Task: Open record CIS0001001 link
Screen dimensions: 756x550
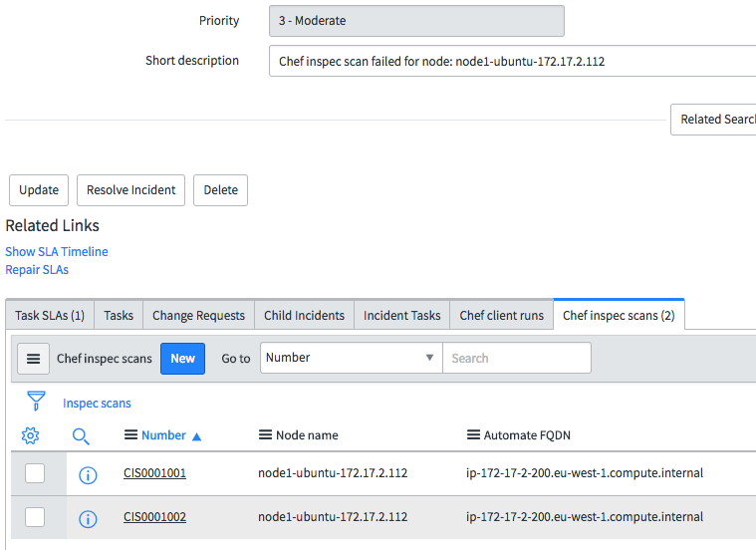Action: click(154, 473)
